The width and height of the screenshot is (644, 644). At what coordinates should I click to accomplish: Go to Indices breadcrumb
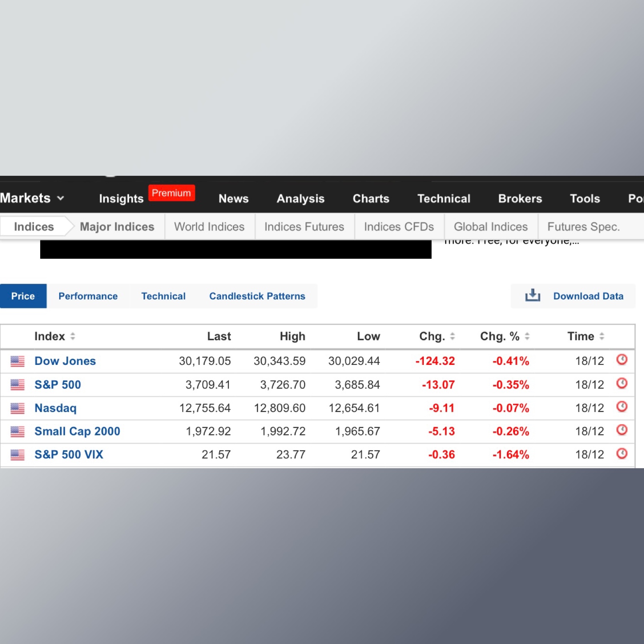click(34, 226)
